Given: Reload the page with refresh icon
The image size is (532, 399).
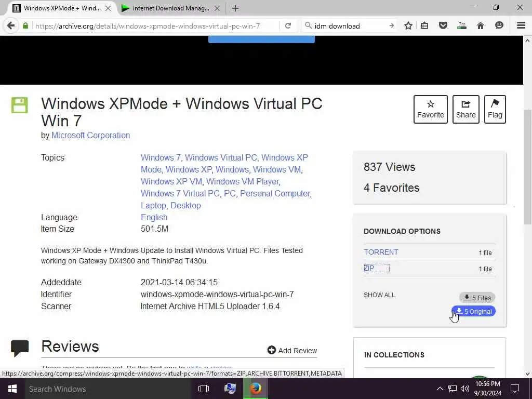Looking at the screenshot, I should click(288, 26).
